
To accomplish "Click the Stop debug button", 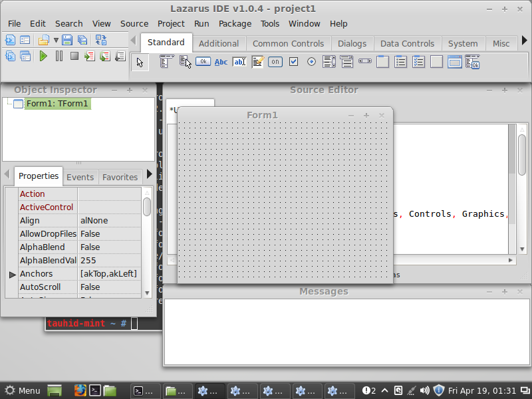I will pos(74,56).
